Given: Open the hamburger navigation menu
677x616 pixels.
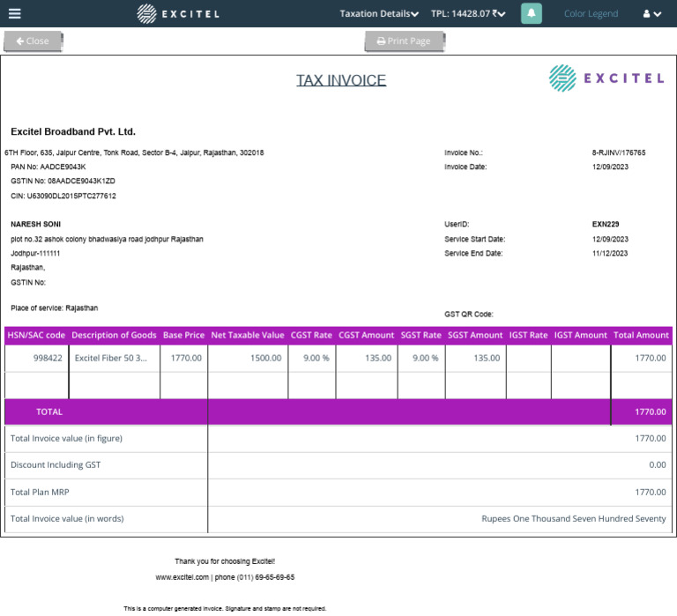Looking at the screenshot, I should point(14,13).
